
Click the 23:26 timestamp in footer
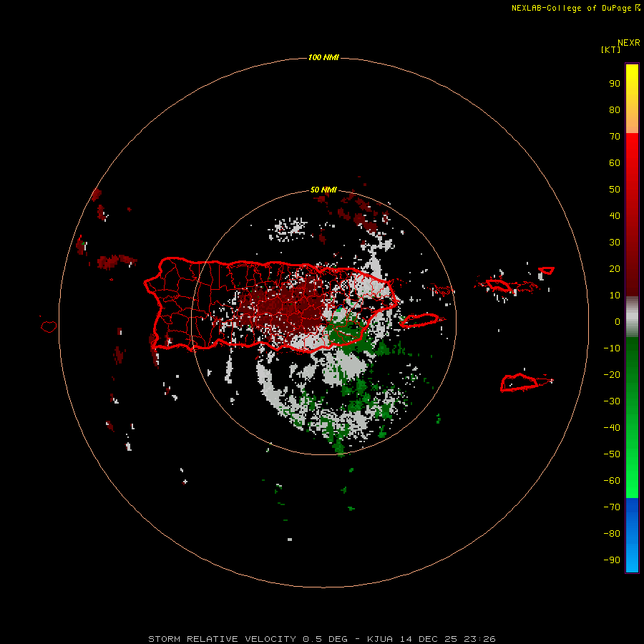[x=479, y=639]
